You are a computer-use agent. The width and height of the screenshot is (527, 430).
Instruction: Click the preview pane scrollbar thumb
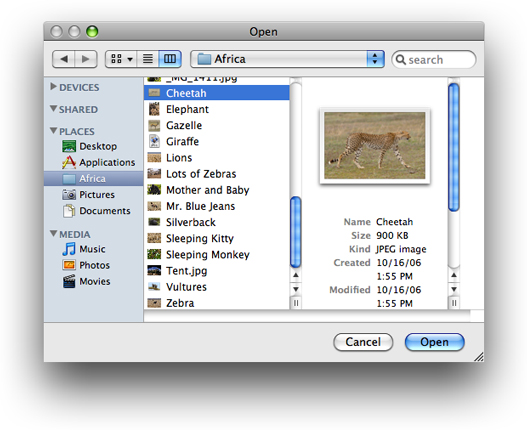tap(454, 147)
